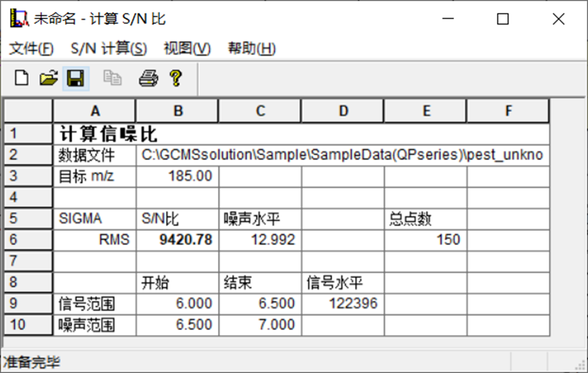The width and height of the screenshot is (588, 373).
Task: Click the New file toolbar icon
Action: (x=22, y=79)
